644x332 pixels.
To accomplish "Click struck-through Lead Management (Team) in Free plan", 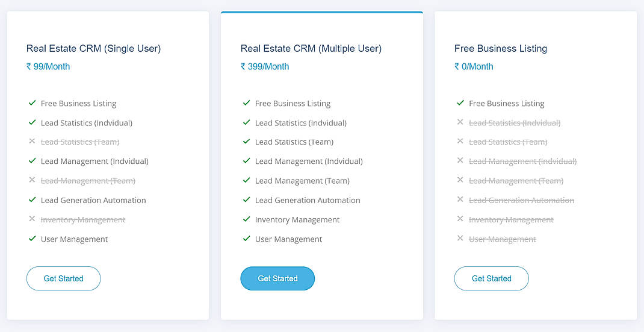I will pyautogui.click(x=516, y=181).
